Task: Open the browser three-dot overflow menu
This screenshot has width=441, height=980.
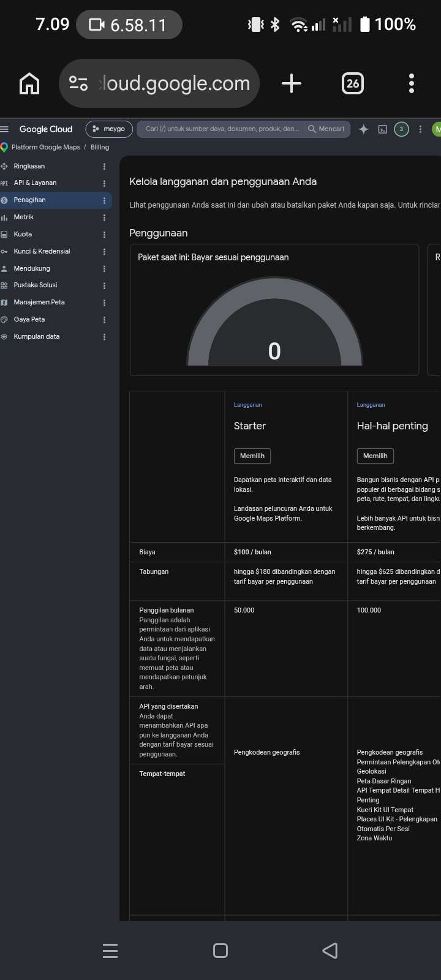Action: point(412,83)
